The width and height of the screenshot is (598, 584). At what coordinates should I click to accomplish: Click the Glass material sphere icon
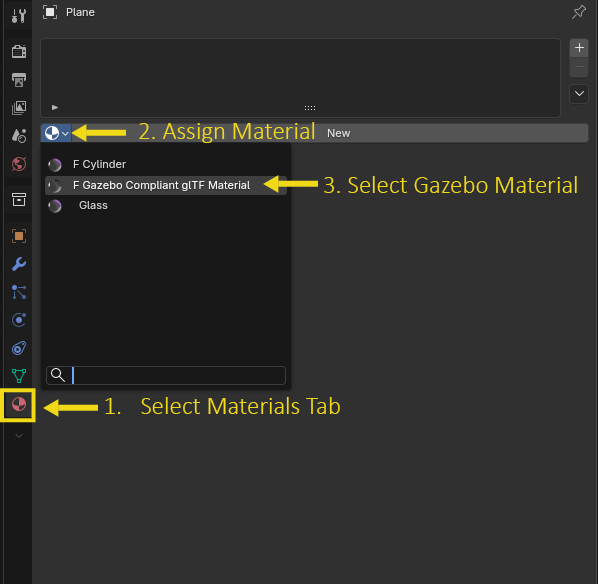[55, 206]
